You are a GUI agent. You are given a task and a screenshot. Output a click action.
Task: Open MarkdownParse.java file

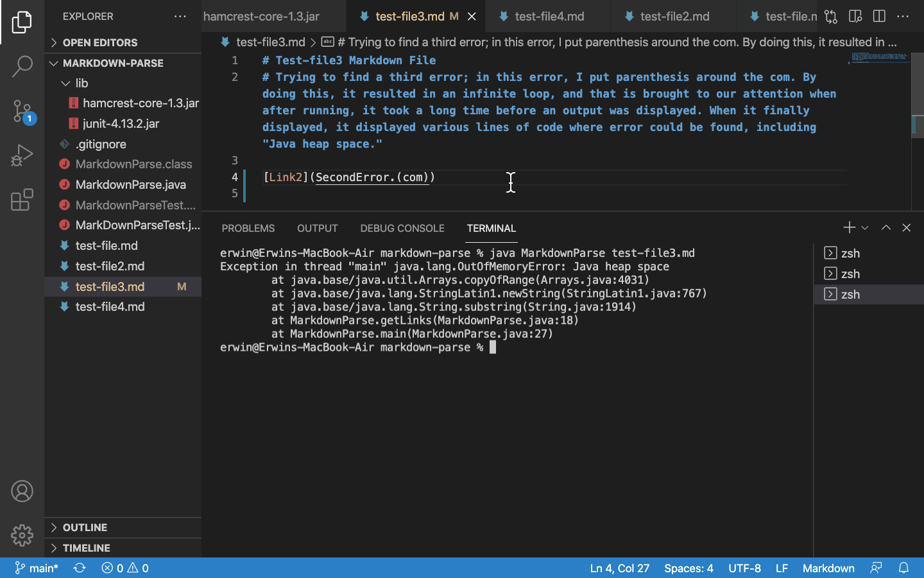click(123, 184)
